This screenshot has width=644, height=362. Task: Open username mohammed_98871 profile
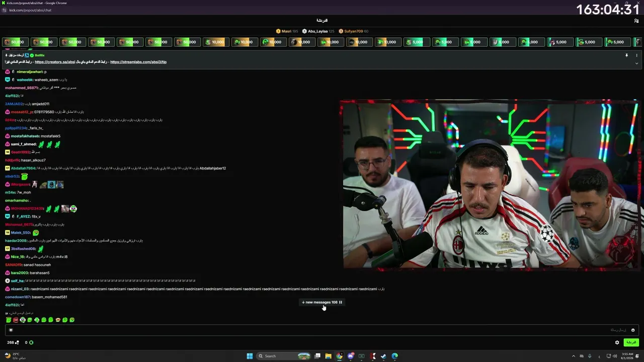(x=21, y=88)
